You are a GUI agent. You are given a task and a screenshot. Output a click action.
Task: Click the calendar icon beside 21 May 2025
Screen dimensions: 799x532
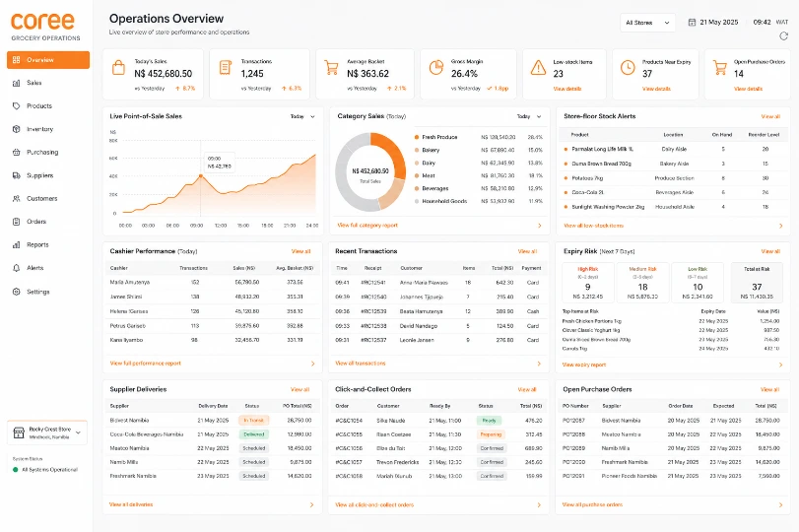click(692, 23)
